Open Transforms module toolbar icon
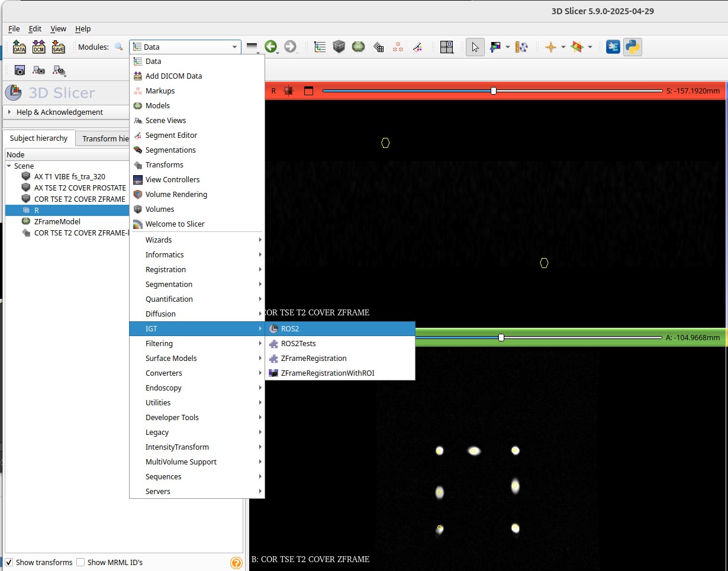Viewport: 728px width, 571px height. click(x=379, y=47)
